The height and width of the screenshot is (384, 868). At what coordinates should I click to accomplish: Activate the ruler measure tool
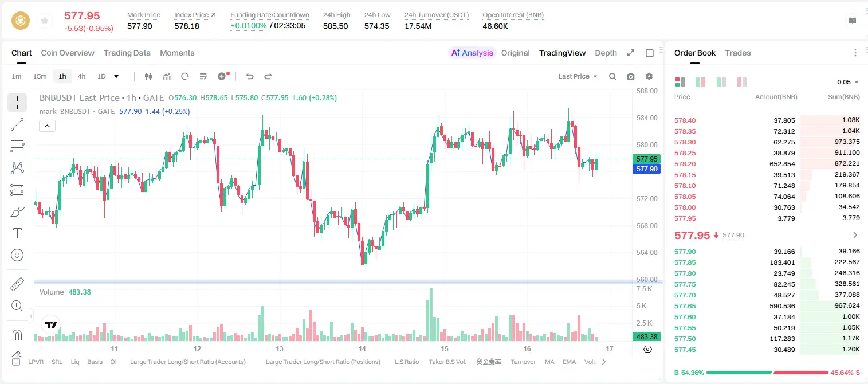[x=17, y=284]
